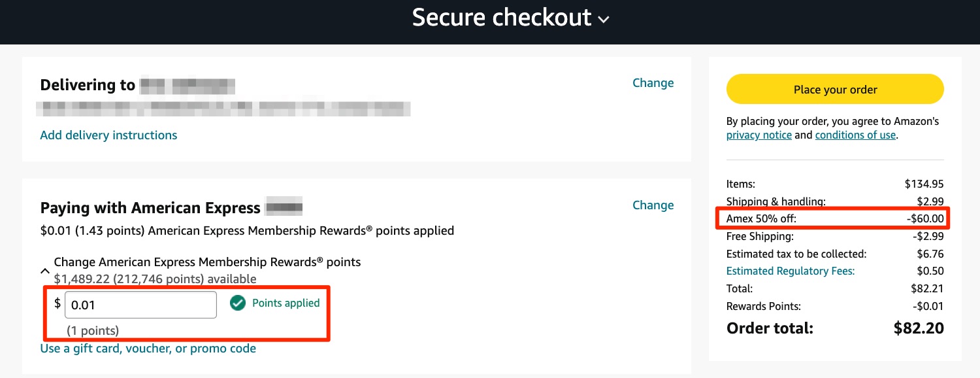
Task: Click the Paying with American Express heading
Action: (150, 207)
